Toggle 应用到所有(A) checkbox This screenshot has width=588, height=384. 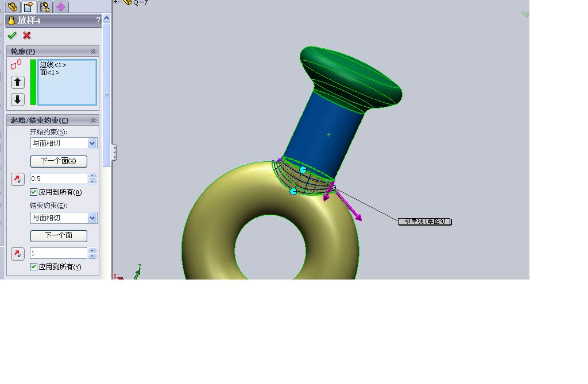[x=33, y=192]
